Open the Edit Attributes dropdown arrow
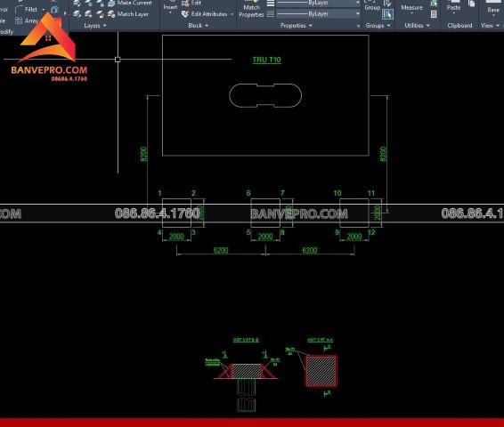 coord(232,14)
